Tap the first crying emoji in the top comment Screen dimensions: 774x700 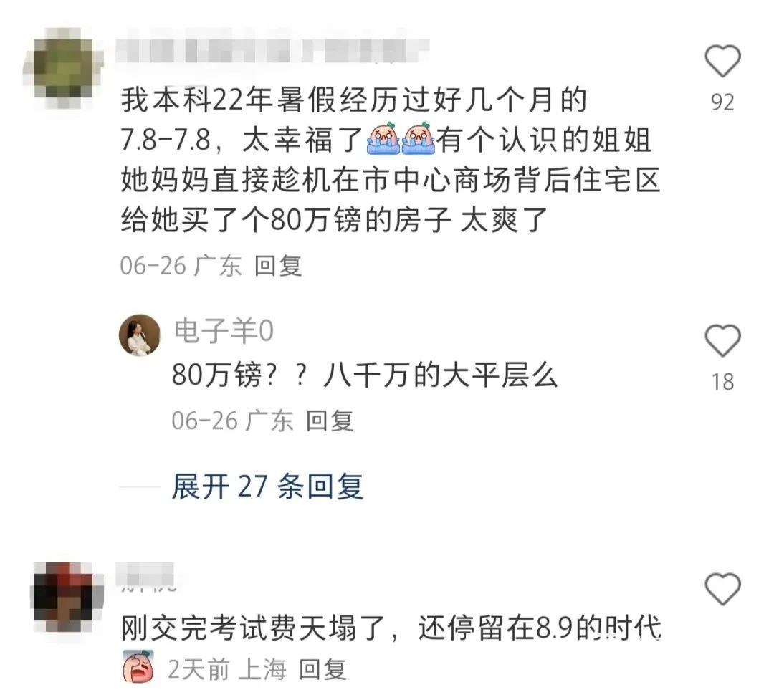[383, 139]
